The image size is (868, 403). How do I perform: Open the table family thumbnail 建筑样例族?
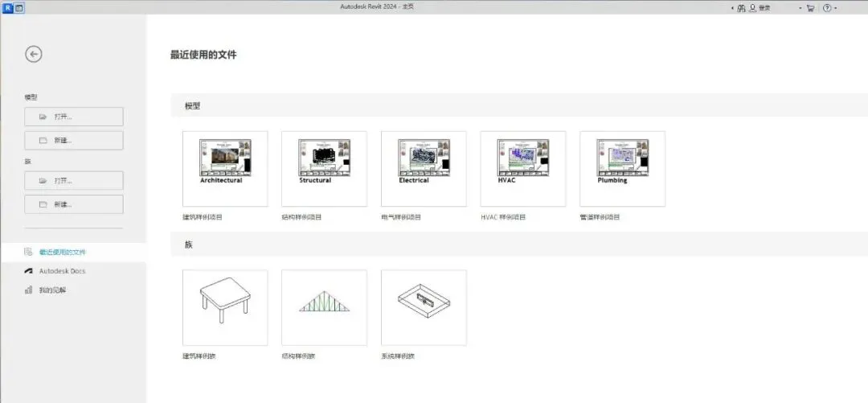(225, 307)
